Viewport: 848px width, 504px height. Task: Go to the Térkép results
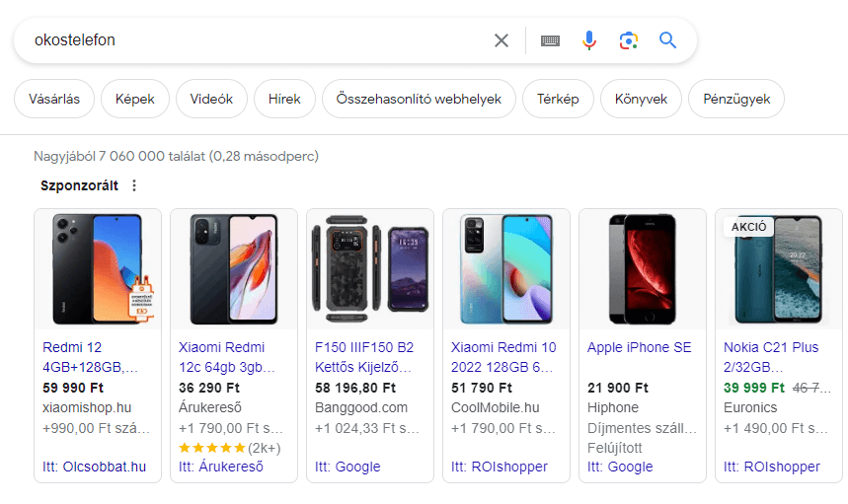pos(558,99)
